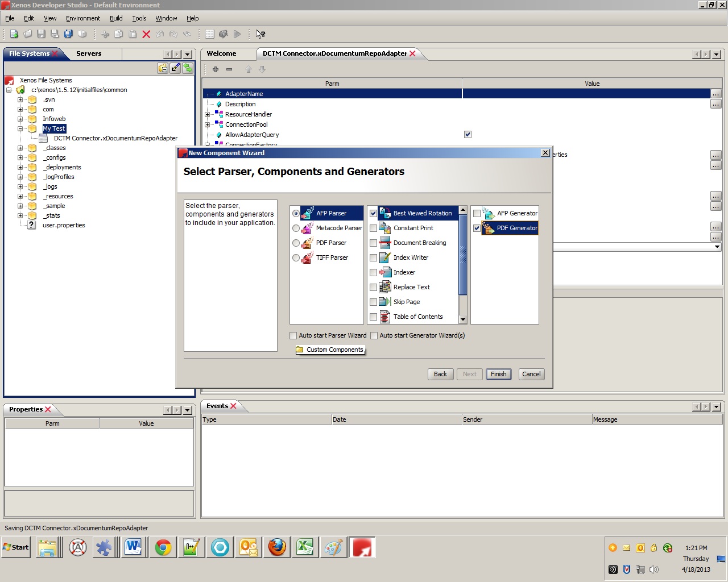This screenshot has width=728, height=582.
Task: Click the Custom Components folder icon
Action: tap(300, 350)
